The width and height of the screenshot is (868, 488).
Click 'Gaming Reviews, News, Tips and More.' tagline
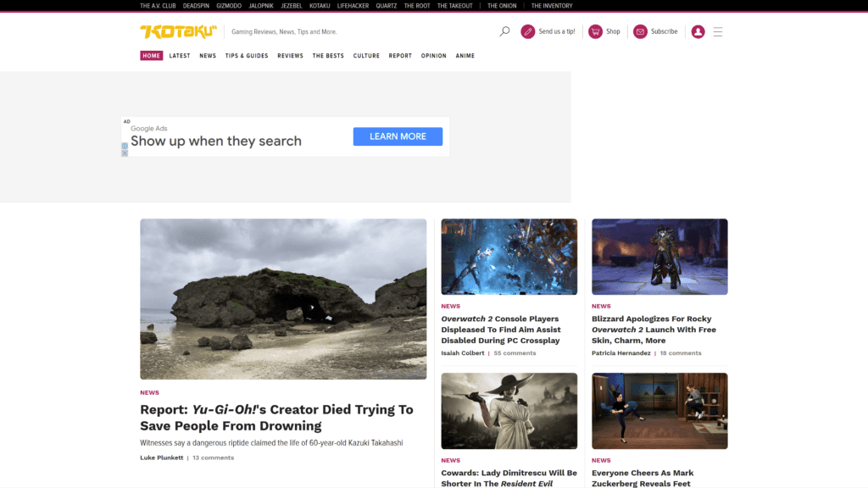pyautogui.click(x=284, y=31)
